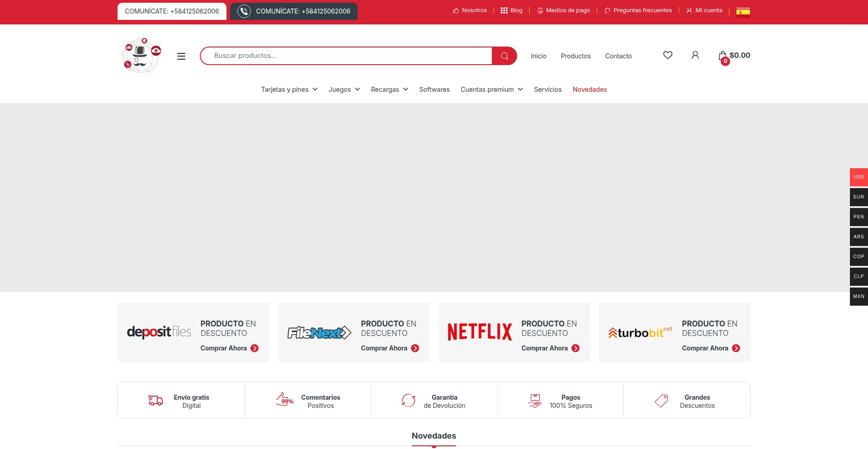Choose COP from currency sidebar

click(859, 257)
